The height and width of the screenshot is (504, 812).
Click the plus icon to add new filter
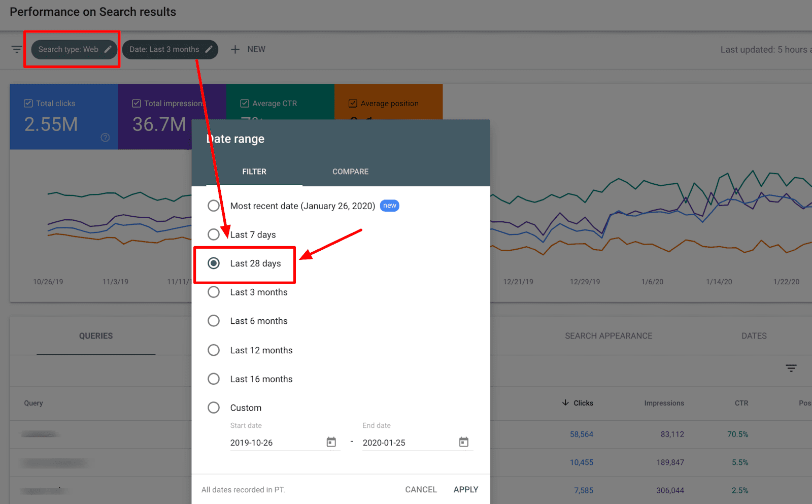[235, 49]
